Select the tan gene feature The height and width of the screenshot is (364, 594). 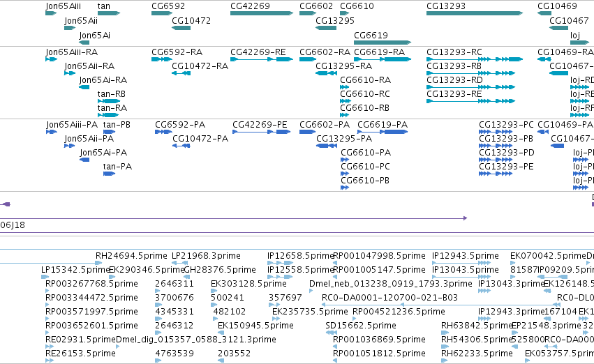coord(109,13)
